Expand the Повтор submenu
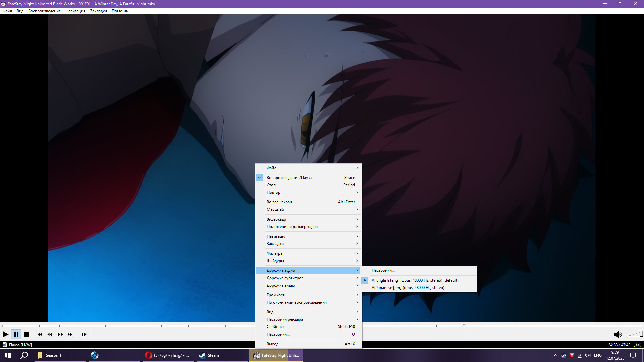Viewport: 644px width, 362px height. coord(309,192)
